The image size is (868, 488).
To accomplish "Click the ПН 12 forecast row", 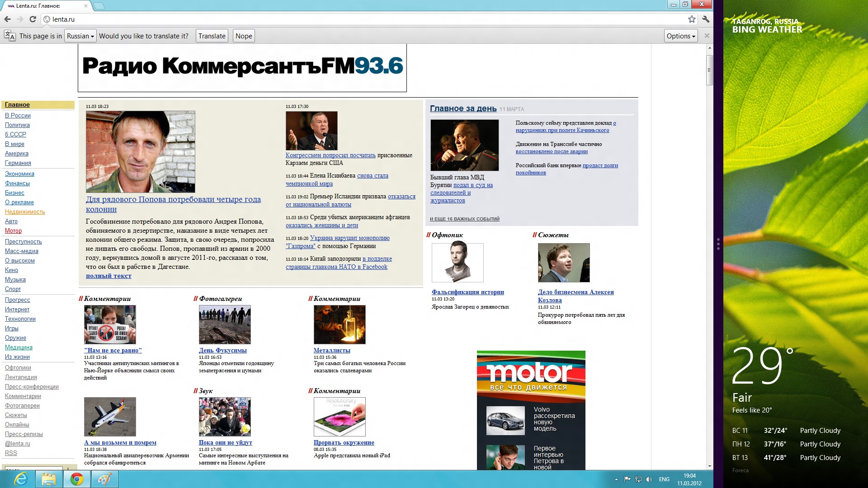I will click(x=787, y=444).
